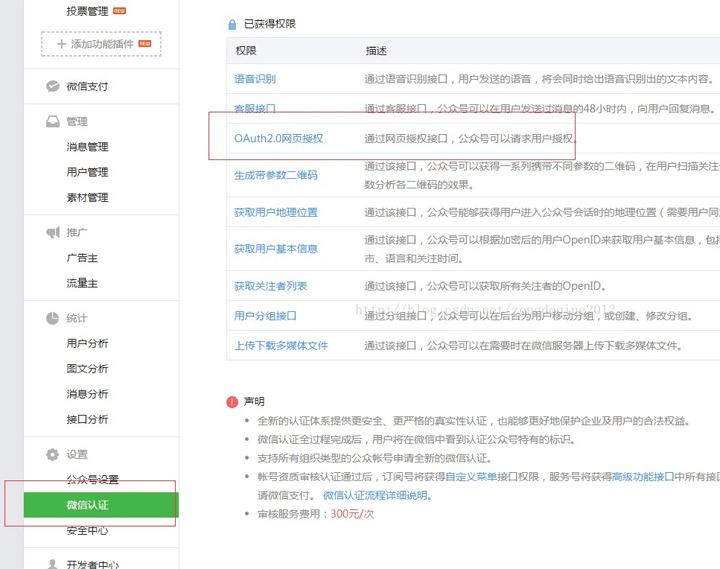Viewport: 720px width, 569px height.
Task: Navigate to 安全中心 in the sidebar
Action: coord(88,530)
